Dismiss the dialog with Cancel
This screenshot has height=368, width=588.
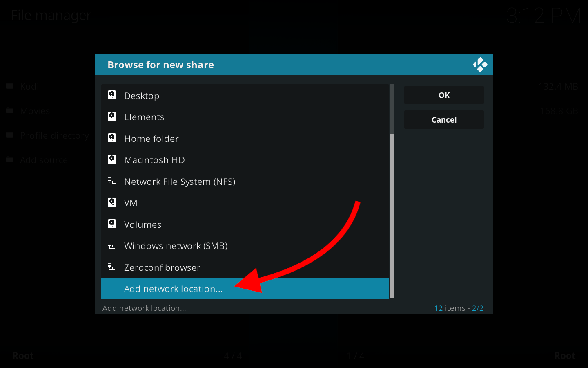point(444,119)
